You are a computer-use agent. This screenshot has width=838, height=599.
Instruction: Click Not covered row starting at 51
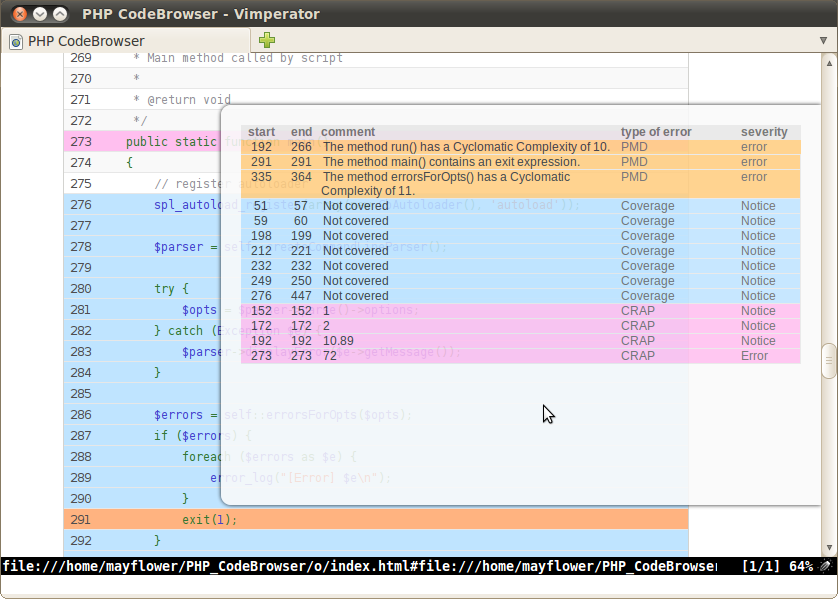521,206
